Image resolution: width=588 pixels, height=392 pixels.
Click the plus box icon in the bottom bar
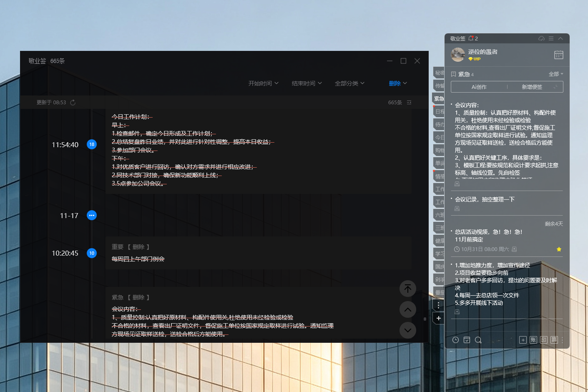[523, 340]
